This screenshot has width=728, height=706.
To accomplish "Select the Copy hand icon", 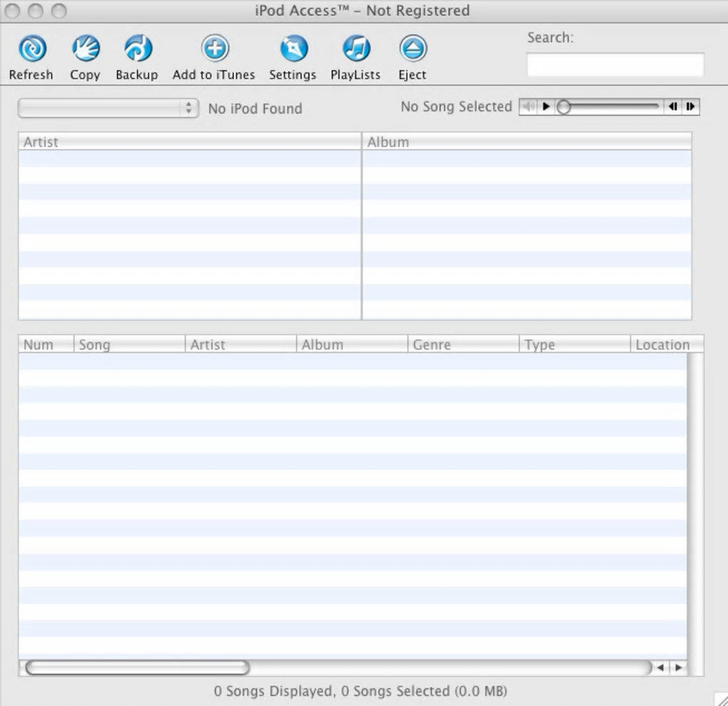I will click(86, 49).
